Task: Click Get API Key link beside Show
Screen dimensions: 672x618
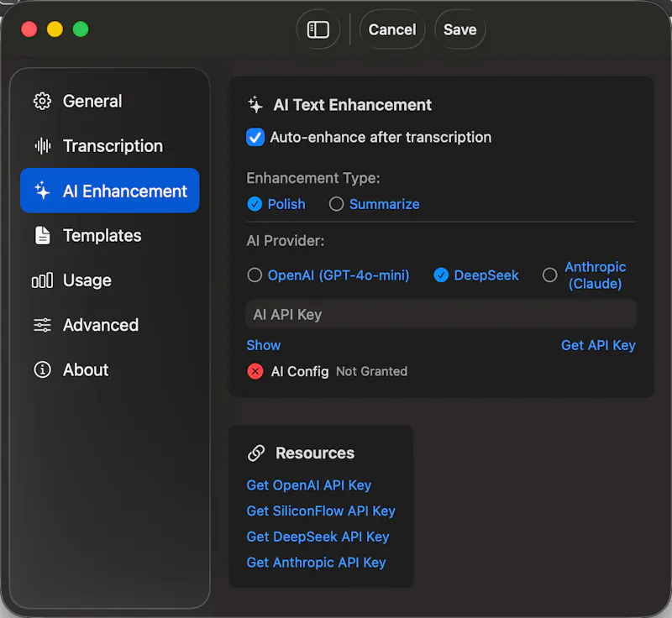Action: click(598, 345)
